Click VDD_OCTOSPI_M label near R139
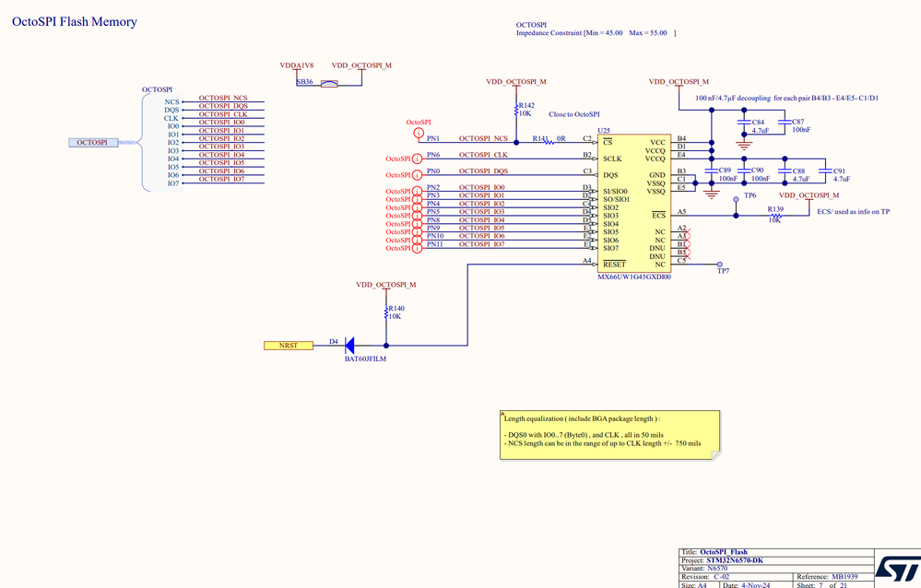This screenshot has height=588, width=921. (809, 195)
